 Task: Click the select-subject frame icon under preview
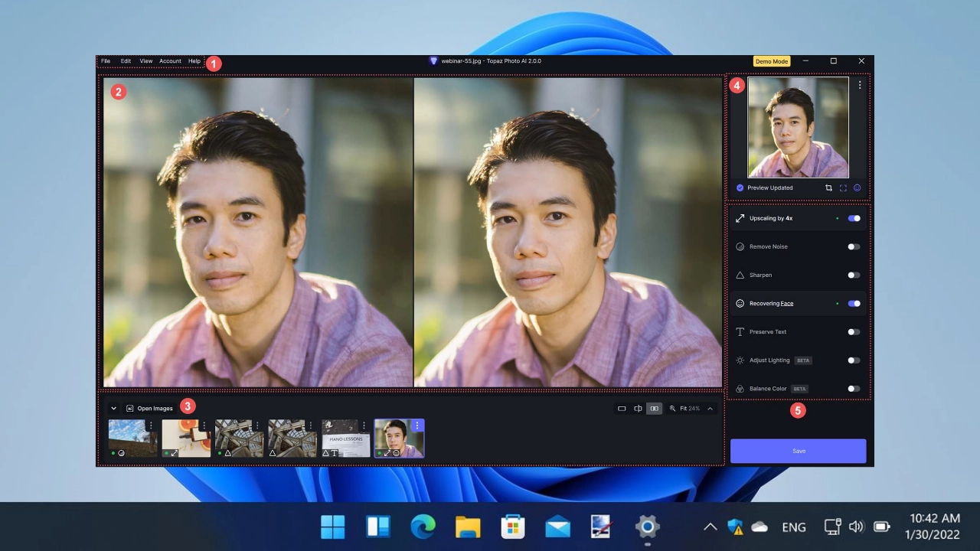pos(843,187)
